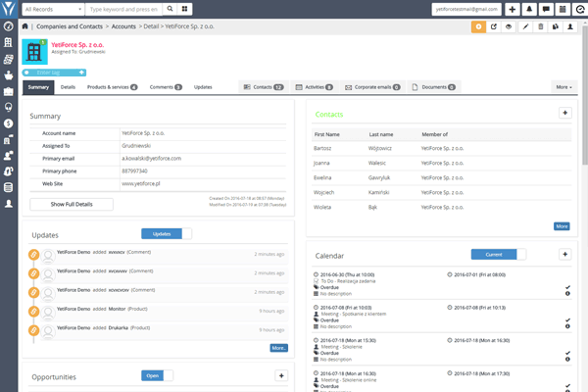The height and width of the screenshot is (392, 588).
Task: Click the Show Full Details button
Action: [71, 204]
